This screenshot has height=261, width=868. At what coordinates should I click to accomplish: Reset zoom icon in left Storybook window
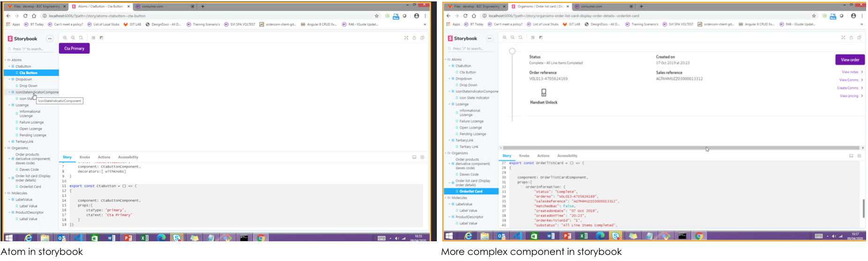coord(81,38)
